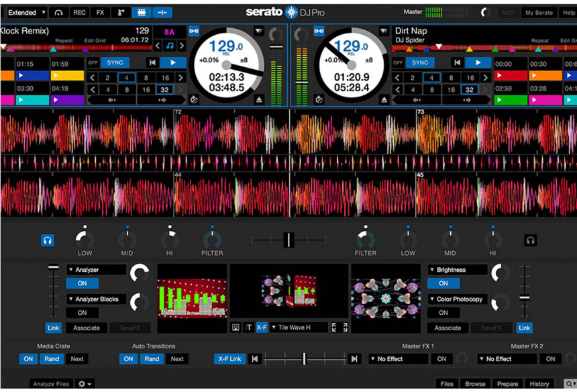Toggle X-F Link for video crossfading
The height and width of the screenshot is (392, 577).
click(229, 358)
